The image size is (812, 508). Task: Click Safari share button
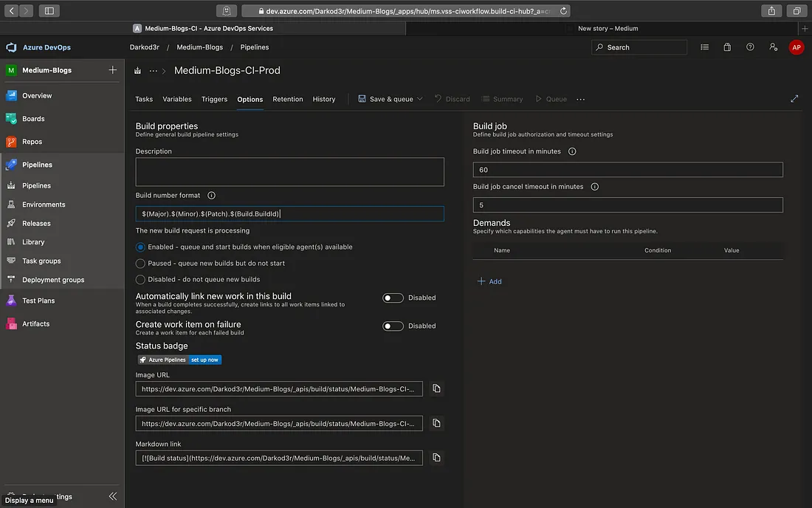[771, 11]
